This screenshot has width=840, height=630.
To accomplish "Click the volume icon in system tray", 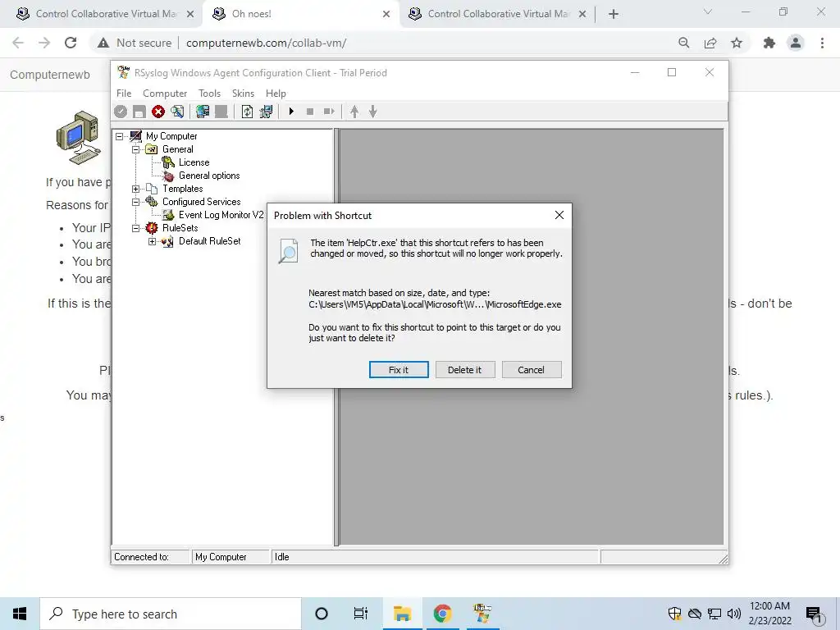I will [734, 614].
